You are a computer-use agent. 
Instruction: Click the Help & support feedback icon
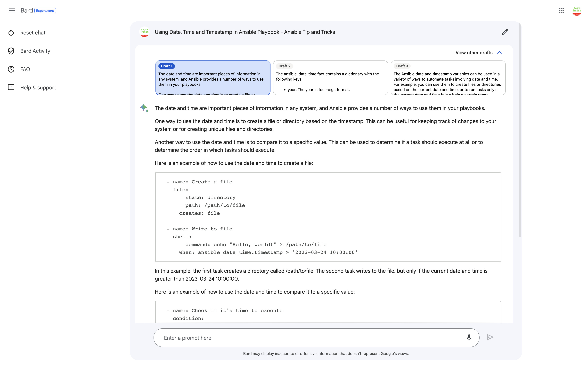11,88
